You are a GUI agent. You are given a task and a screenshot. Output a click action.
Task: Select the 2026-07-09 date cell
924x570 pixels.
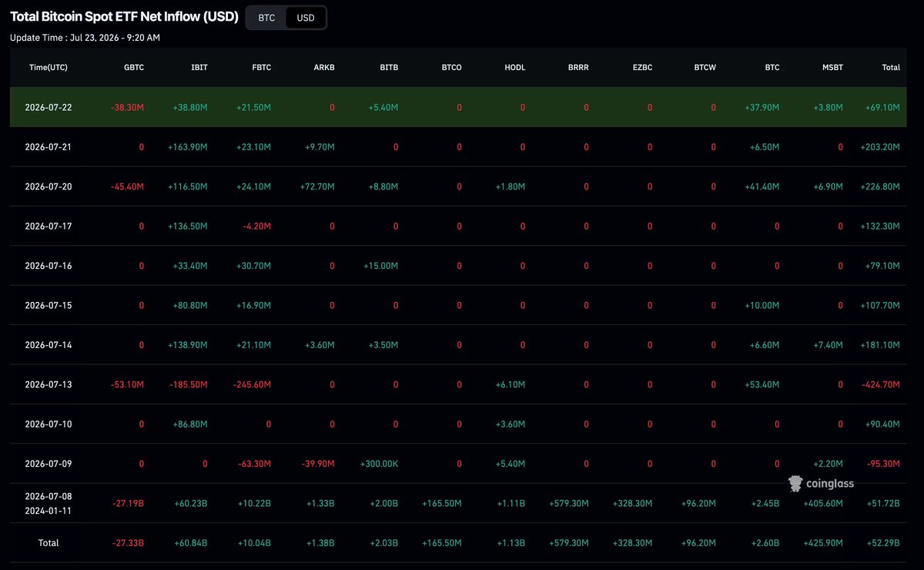click(49, 464)
